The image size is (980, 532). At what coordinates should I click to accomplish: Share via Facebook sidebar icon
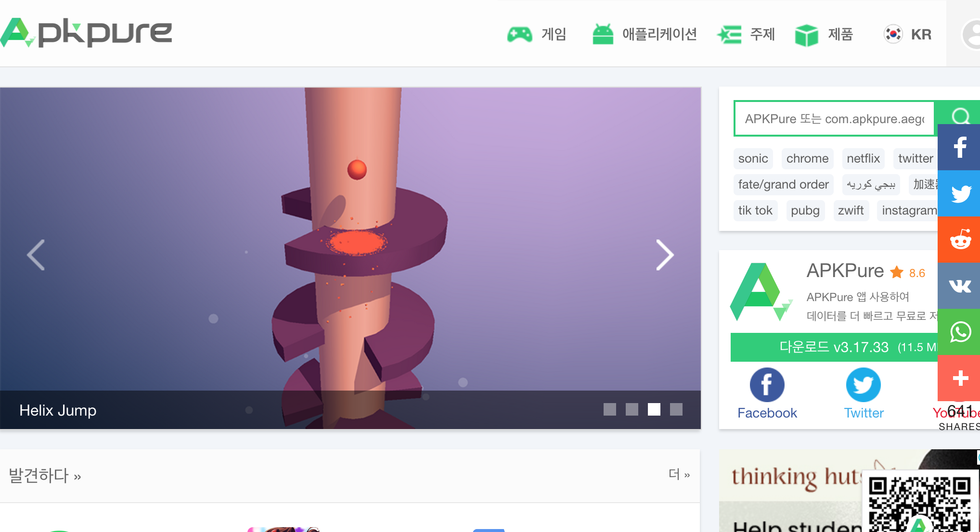[x=959, y=147]
